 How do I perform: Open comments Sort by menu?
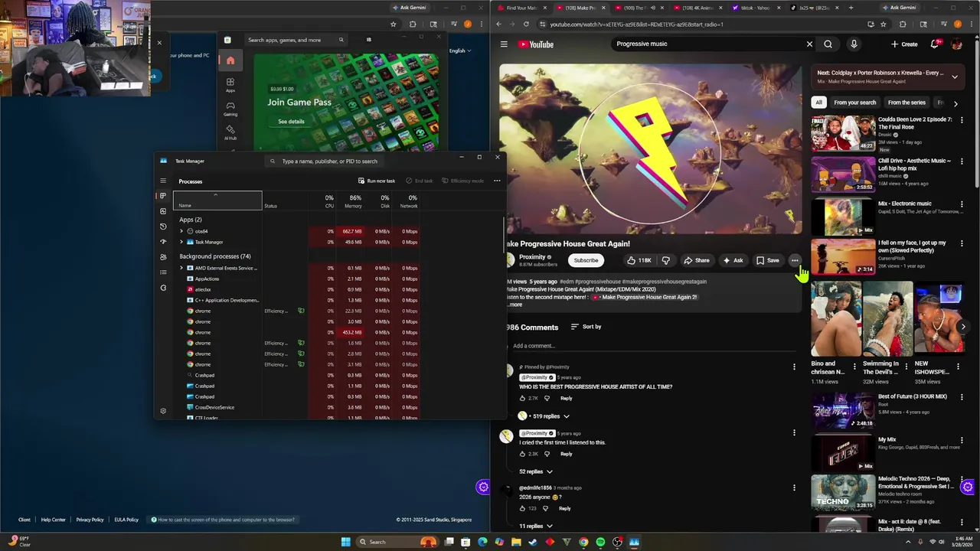[586, 327]
